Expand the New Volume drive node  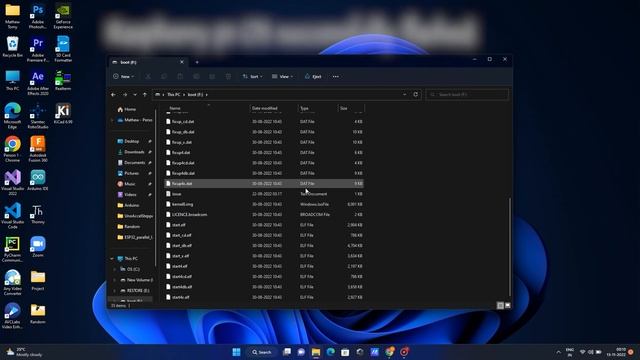[x=115, y=280]
